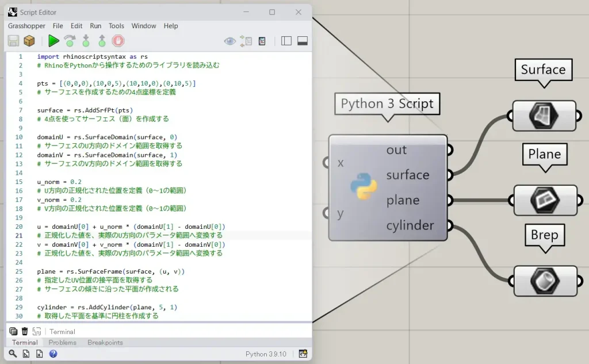Open the Tools menu

tap(116, 26)
